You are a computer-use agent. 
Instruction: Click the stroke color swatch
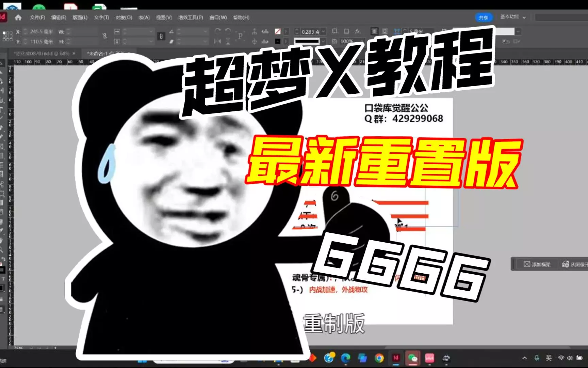278,41
